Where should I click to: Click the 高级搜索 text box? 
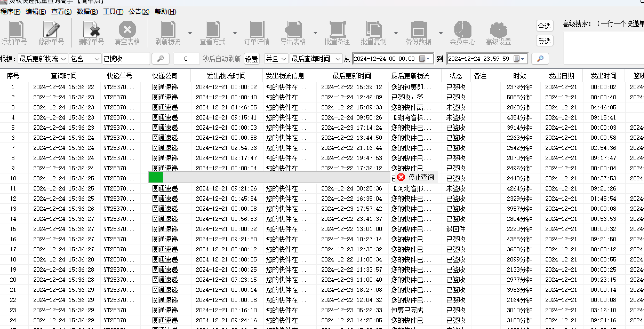click(x=604, y=48)
